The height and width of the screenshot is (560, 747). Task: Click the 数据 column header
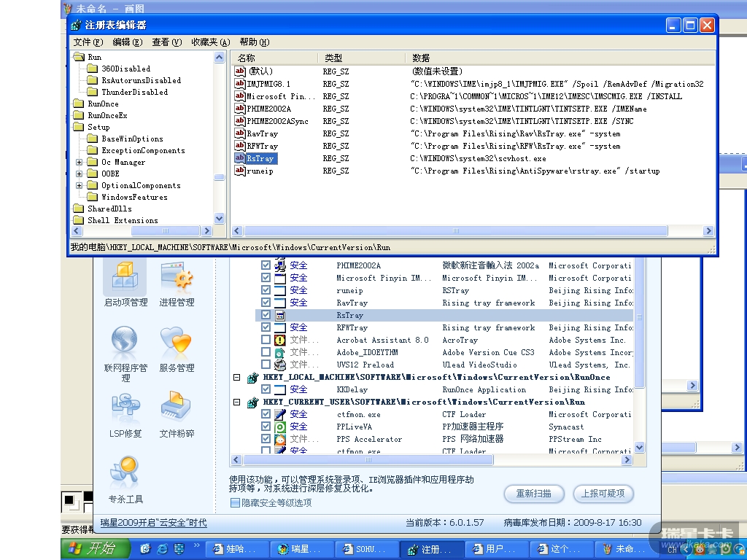(560, 58)
